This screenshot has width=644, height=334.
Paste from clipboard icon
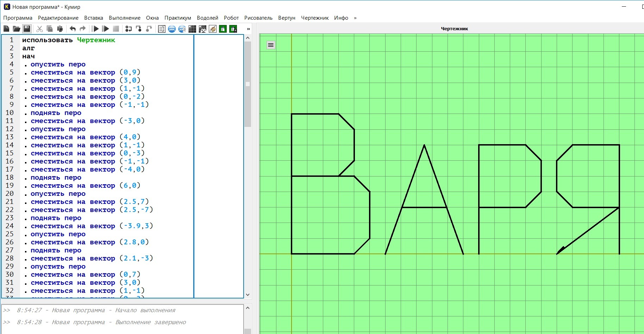[x=60, y=29]
